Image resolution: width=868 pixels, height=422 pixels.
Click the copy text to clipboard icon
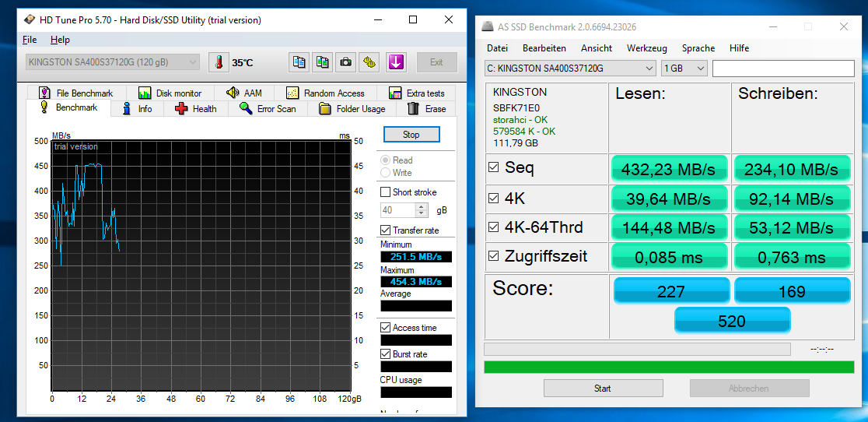pyautogui.click(x=299, y=62)
